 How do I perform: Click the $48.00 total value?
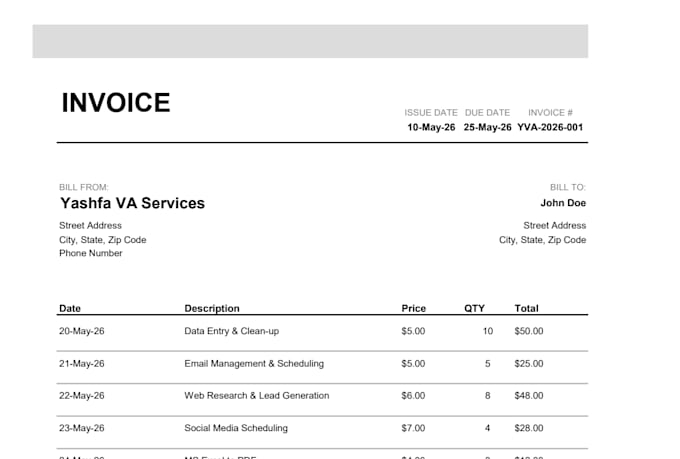pos(529,396)
